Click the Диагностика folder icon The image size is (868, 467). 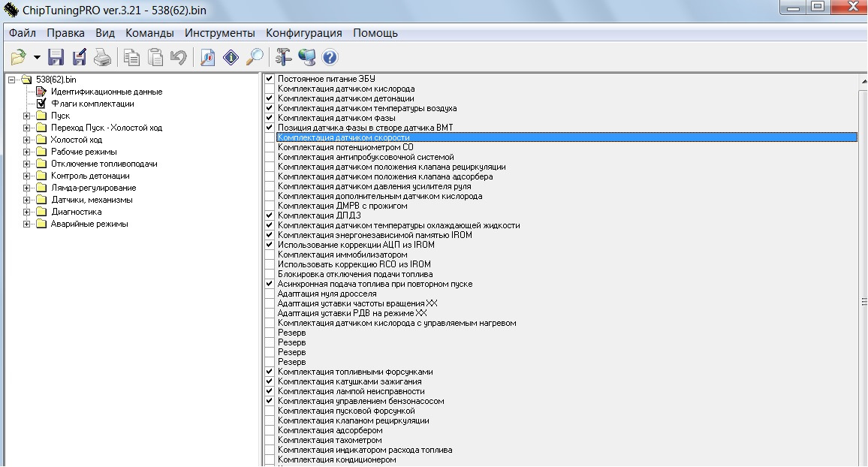click(x=41, y=212)
